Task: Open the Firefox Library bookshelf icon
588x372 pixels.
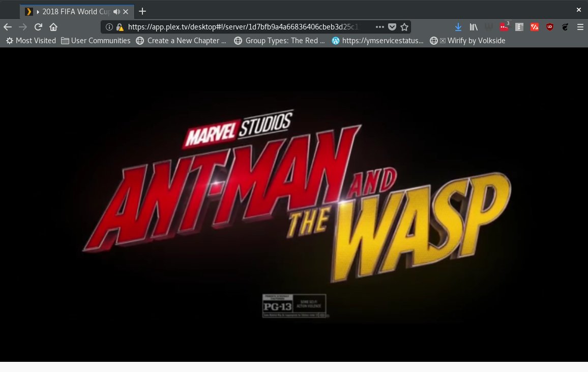Action: (474, 27)
